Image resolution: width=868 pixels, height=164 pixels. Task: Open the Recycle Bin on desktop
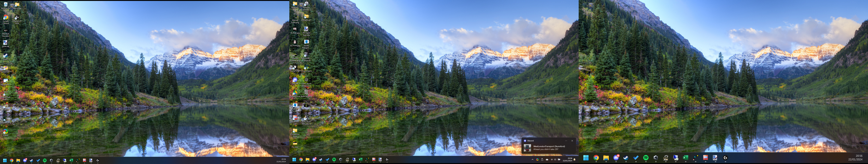point(5,5)
